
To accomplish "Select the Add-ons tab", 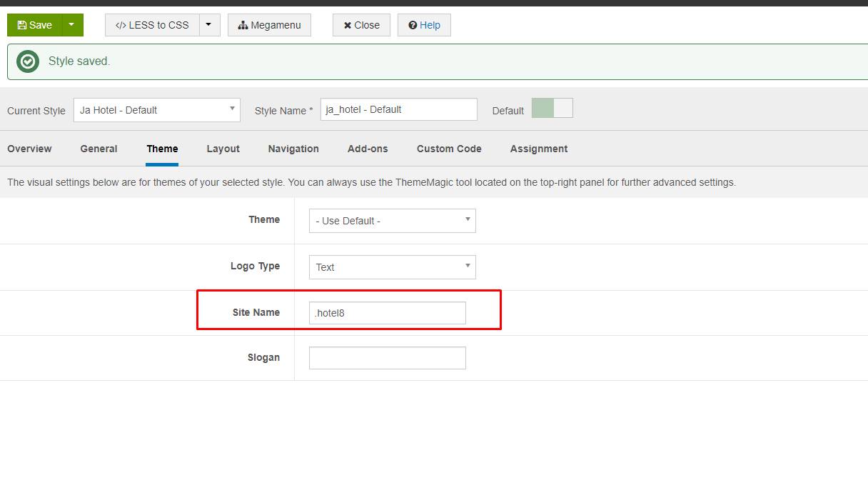I will click(368, 149).
